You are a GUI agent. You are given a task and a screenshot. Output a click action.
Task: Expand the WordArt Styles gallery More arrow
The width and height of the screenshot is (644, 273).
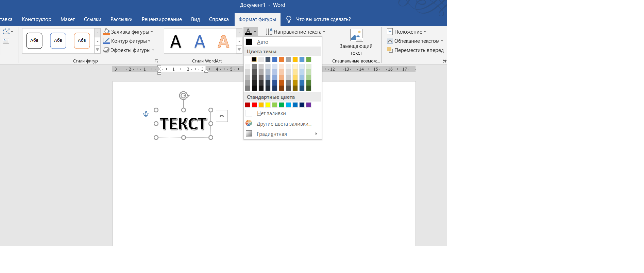[239, 50]
